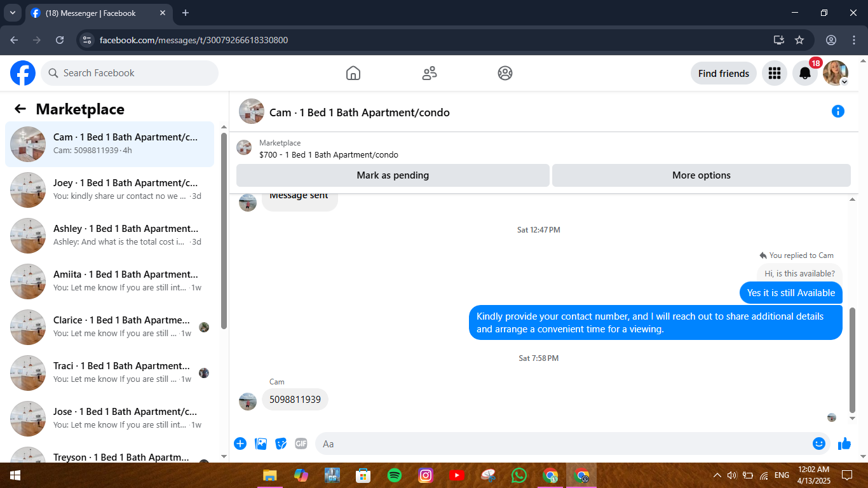Send a thumbs-up like
This screenshot has height=488, width=868.
click(844, 444)
